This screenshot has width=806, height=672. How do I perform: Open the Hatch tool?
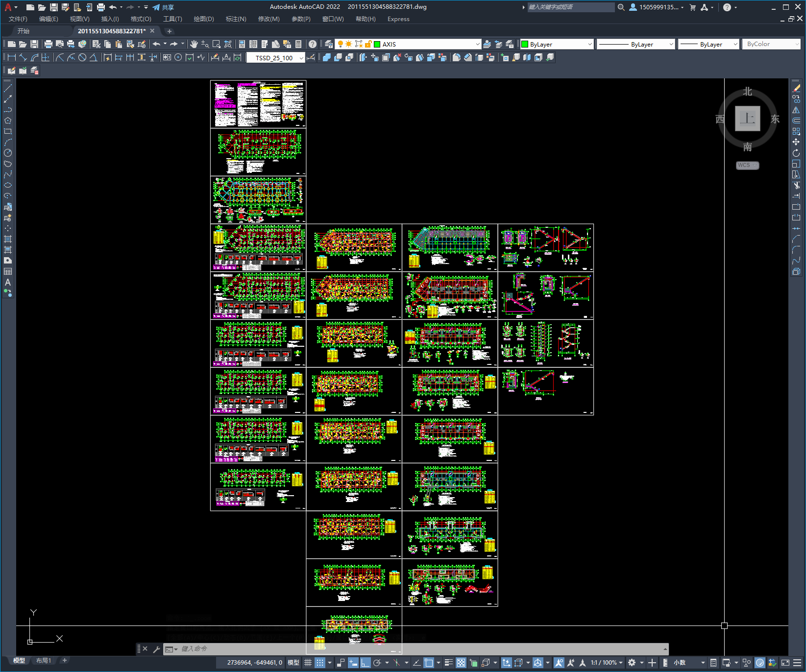[8, 239]
